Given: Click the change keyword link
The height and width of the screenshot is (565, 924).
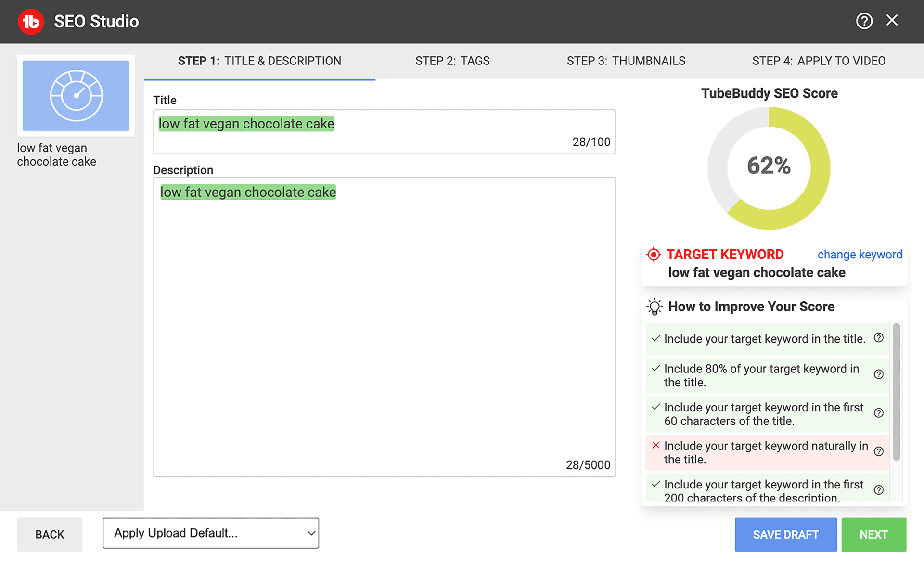Looking at the screenshot, I should [860, 254].
